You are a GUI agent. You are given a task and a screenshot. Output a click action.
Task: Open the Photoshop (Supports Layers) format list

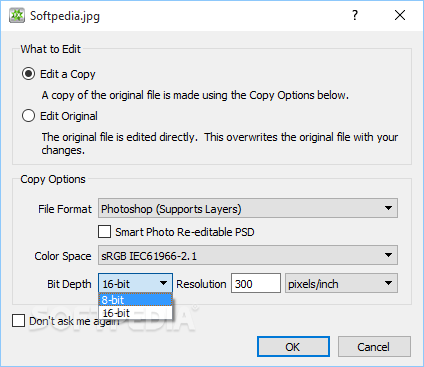click(x=248, y=208)
